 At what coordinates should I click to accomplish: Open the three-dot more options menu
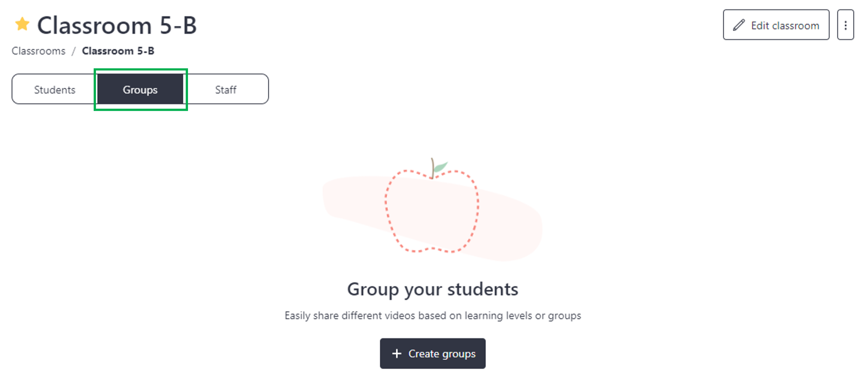point(845,25)
